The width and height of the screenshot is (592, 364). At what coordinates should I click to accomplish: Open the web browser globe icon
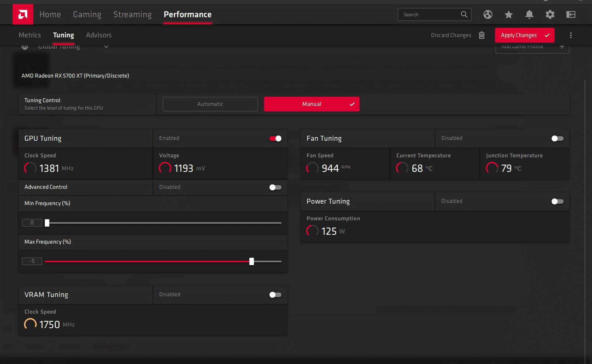coord(488,14)
